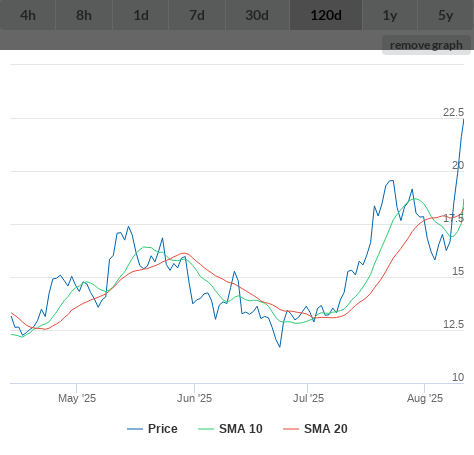This screenshot has height=455, width=474.
Task: Select the 7d time range
Action: click(197, 15)
